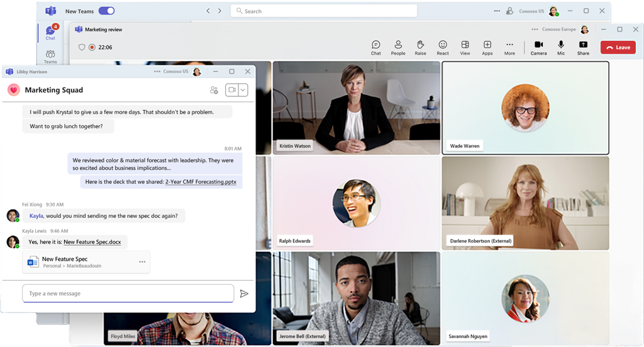This screenshot has width=644, height=347.
Task: Turn the Camera on or off
Action: point(538,47)
